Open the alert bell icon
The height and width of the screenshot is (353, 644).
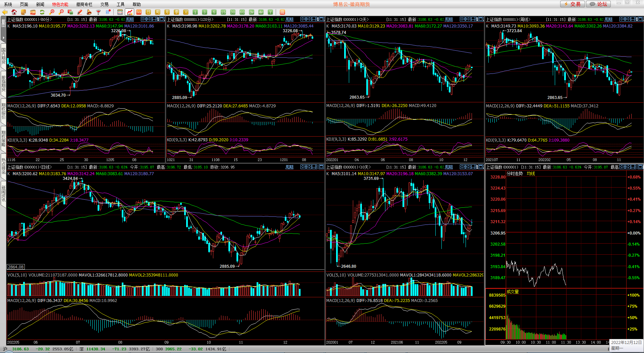89,12
